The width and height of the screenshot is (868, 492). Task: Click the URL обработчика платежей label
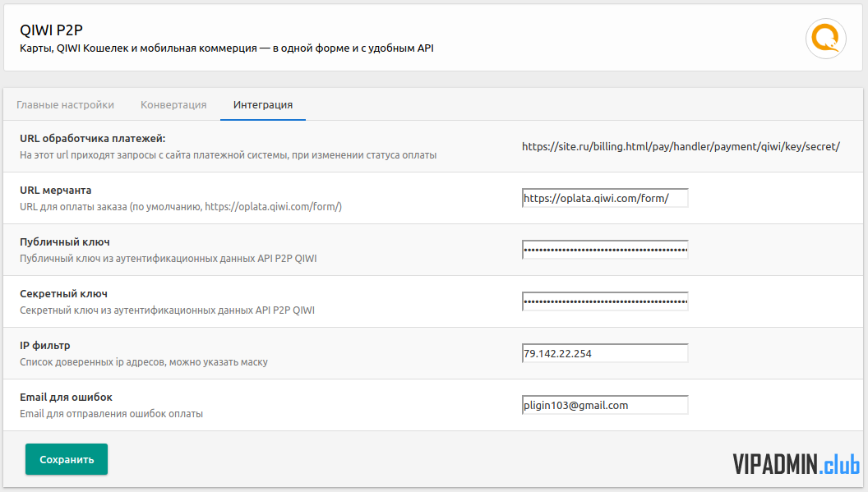pyautogui.click(x=92, y=138)
